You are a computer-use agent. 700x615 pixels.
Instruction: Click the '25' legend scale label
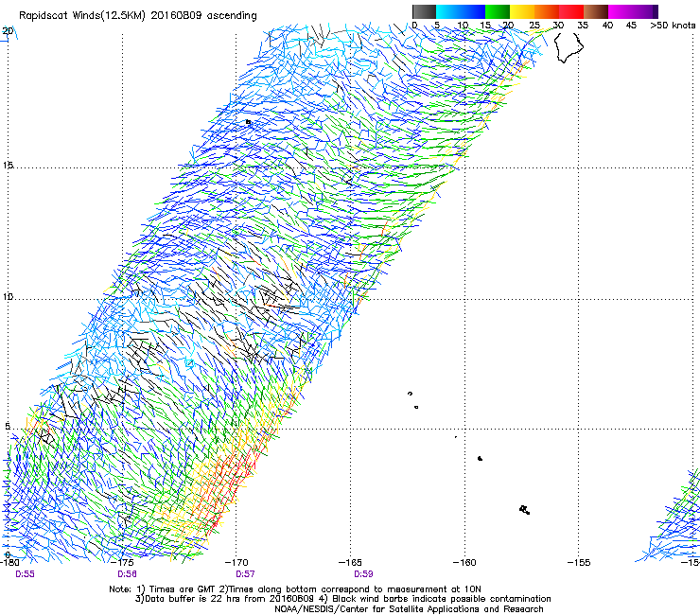point(534,26)
